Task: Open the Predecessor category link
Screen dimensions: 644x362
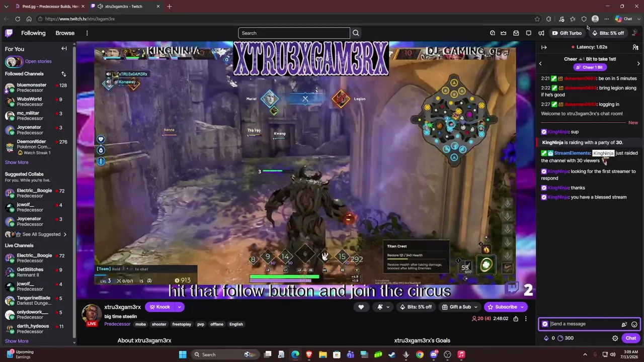Action: [x=117, y=324]
